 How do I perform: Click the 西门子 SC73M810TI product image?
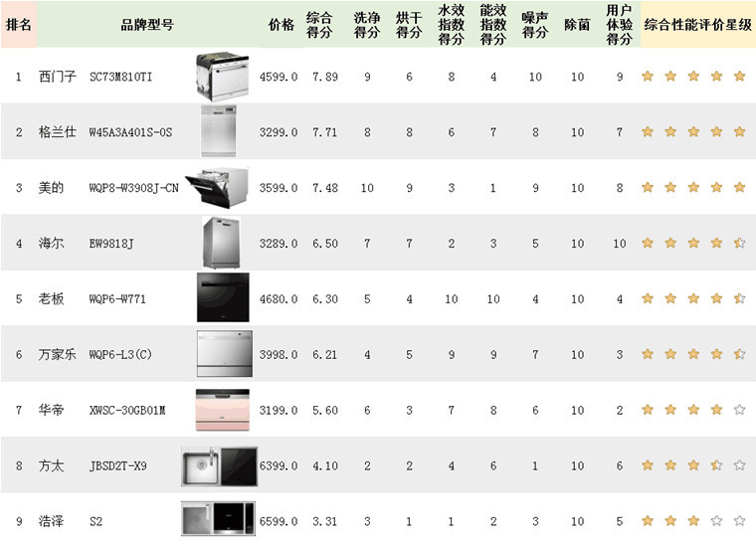click(222, 78)
